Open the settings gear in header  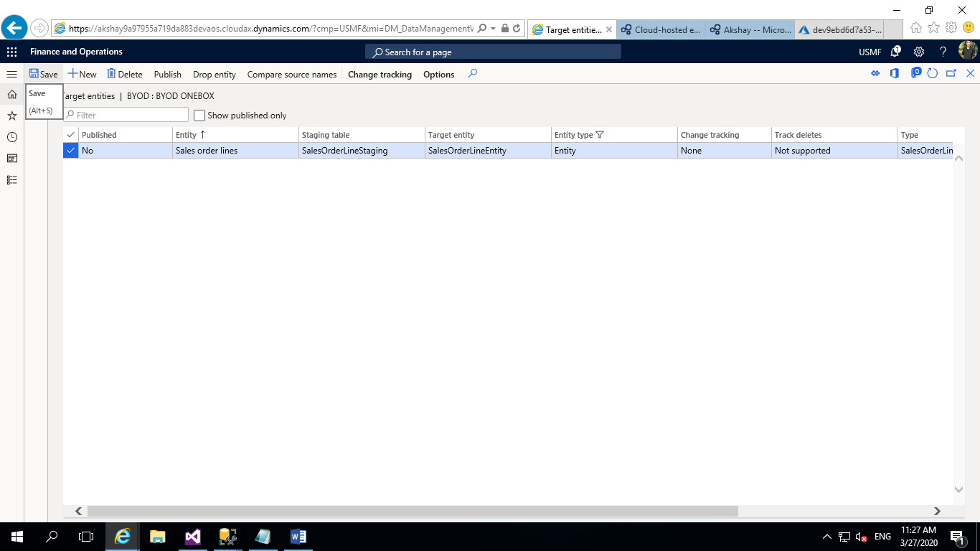[x=919, y=52]
